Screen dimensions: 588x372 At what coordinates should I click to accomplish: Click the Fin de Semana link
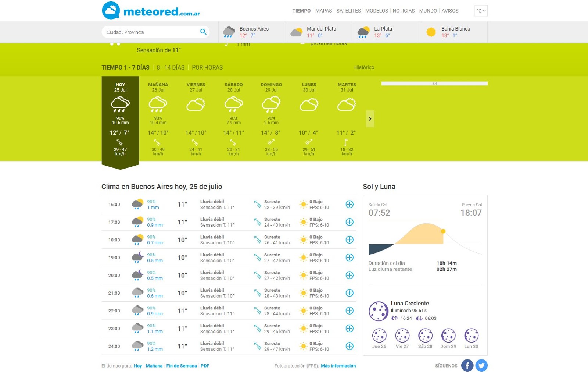click(182, 366)
